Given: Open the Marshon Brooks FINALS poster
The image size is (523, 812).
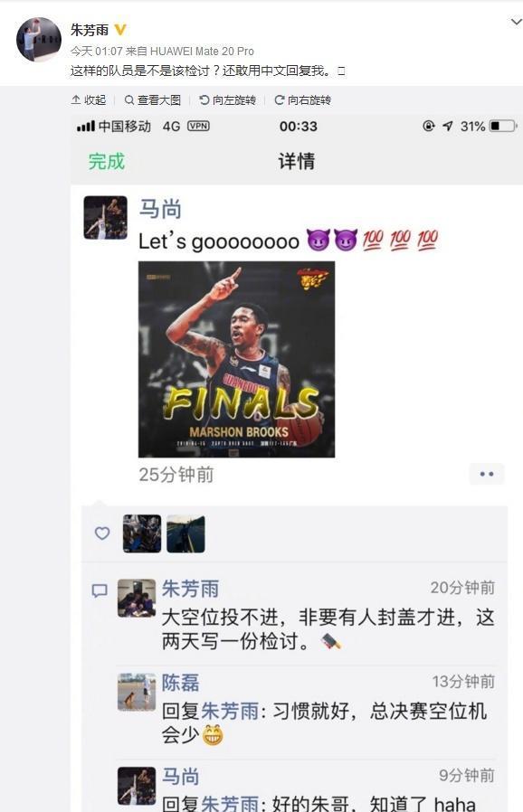Looking at the screenshot, I should coord(236,359).
